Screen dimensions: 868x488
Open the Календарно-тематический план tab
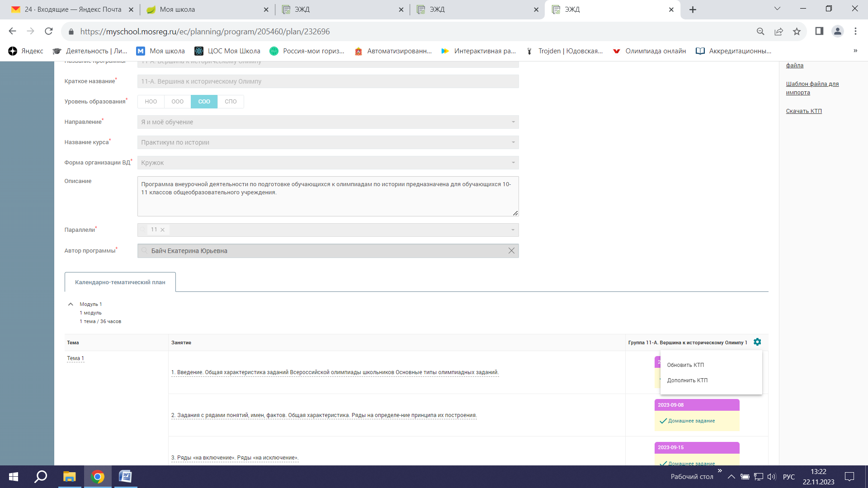[120, 282]
